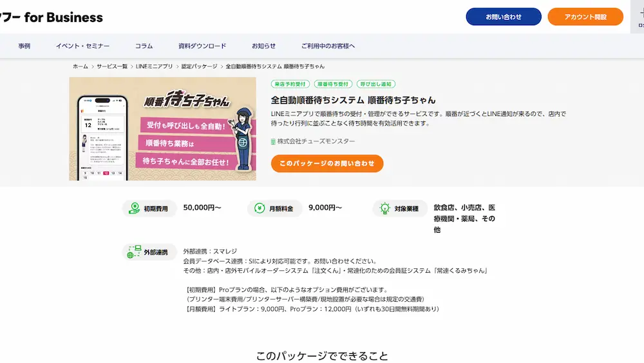The height and width of the screenshot is (363, 644).
Task: Click the monthly fee icon beside 月額料金
Action: (x=259, y=208)
